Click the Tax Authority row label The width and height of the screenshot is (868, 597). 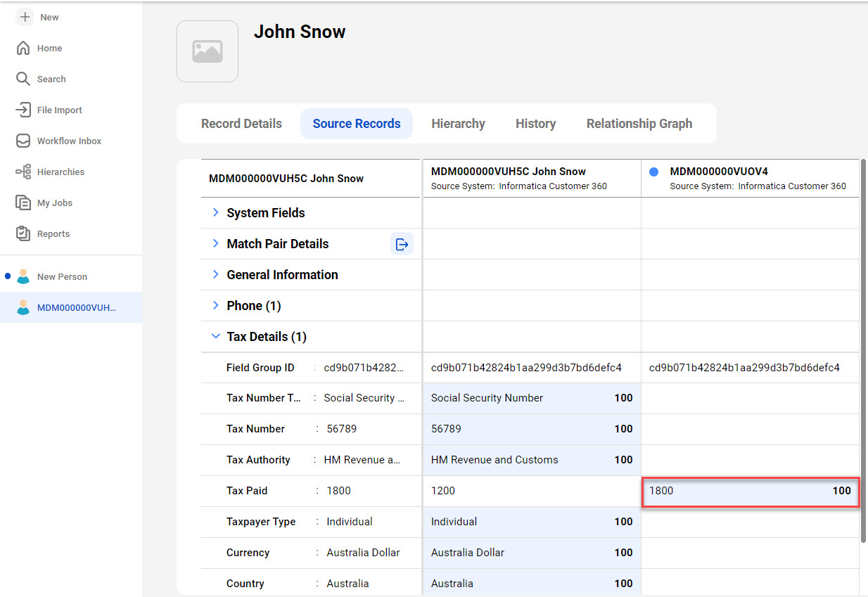click(258, 460)
